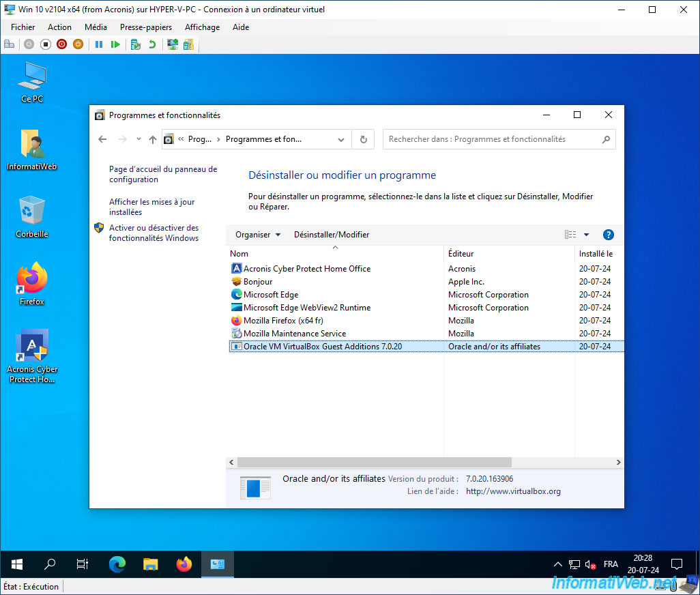The image size is (700, 595).
Task: Click the Ctrl+Alt+Del toolbar icon
Action: 9,44
